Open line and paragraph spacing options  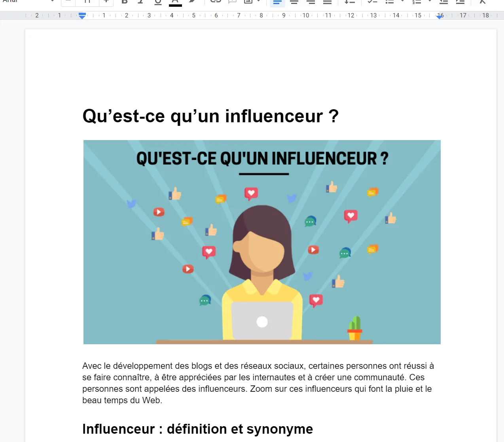click(349, 2)
